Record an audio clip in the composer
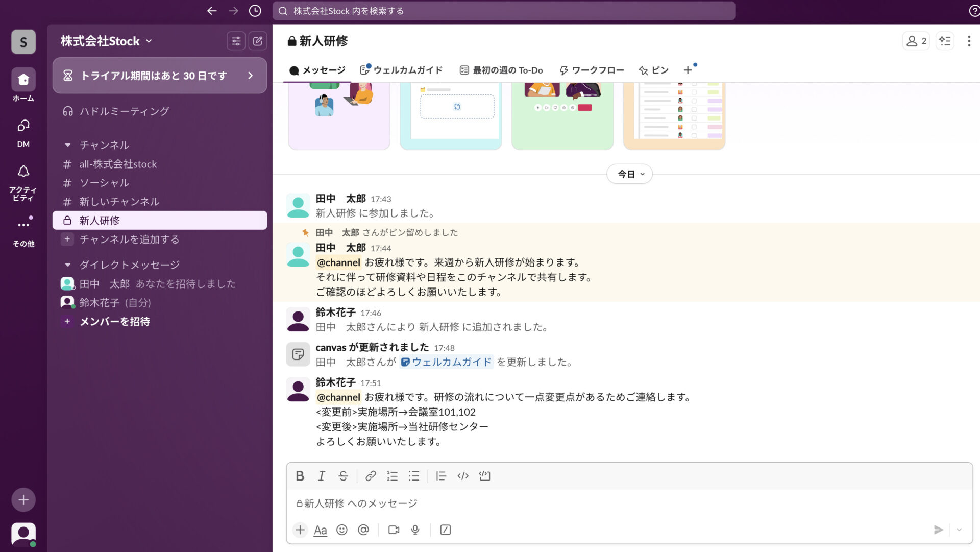This screenshot has width=980, height=552. 415,530
